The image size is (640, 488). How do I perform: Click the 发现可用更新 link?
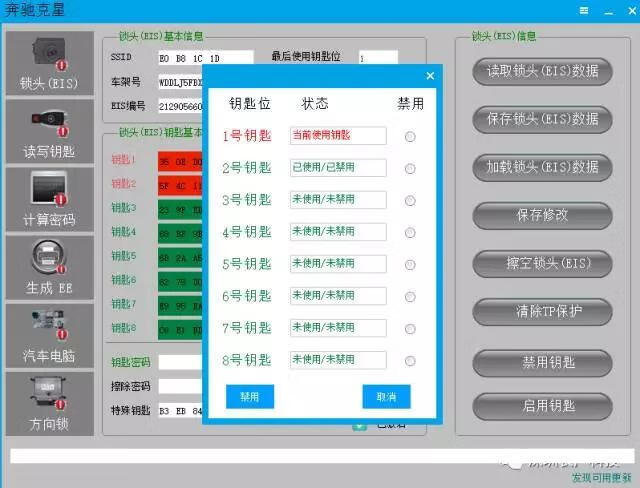tap(601, 478)
